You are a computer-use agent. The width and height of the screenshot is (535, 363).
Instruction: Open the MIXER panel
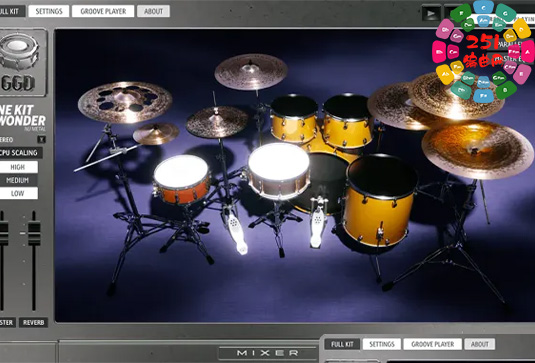(268, 353)
